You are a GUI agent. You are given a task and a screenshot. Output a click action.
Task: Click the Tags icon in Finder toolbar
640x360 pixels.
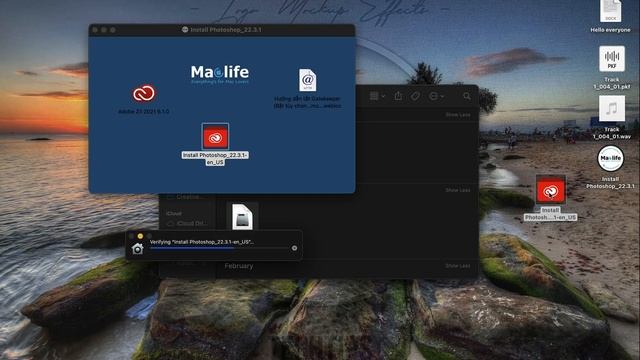point(416,96)
